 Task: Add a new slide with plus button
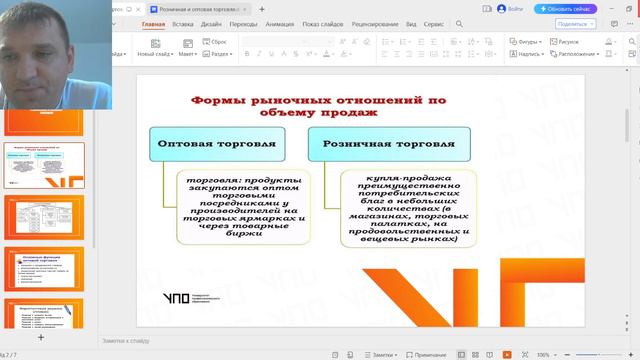click(41, 338)
